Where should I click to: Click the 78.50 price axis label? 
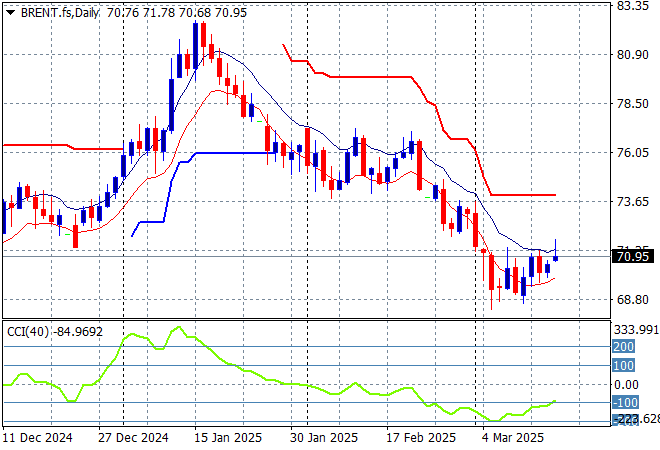point(633,104)
